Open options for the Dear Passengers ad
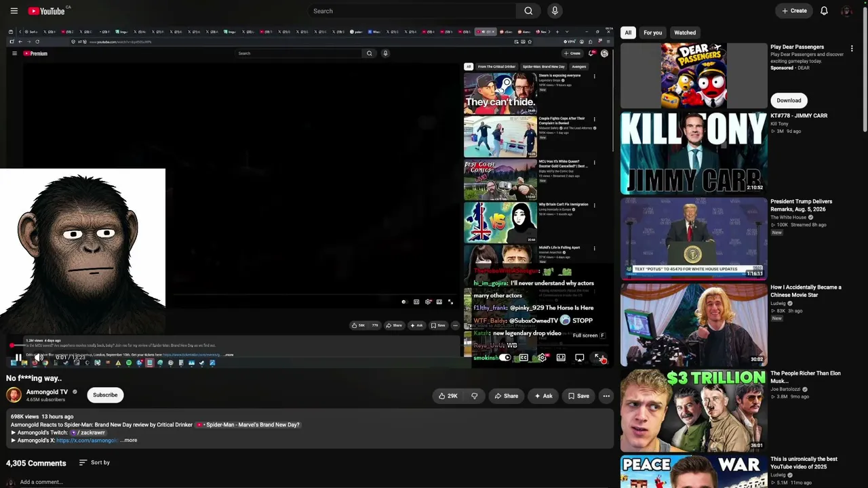Screen dimensions: 868x488 point(852,49)
